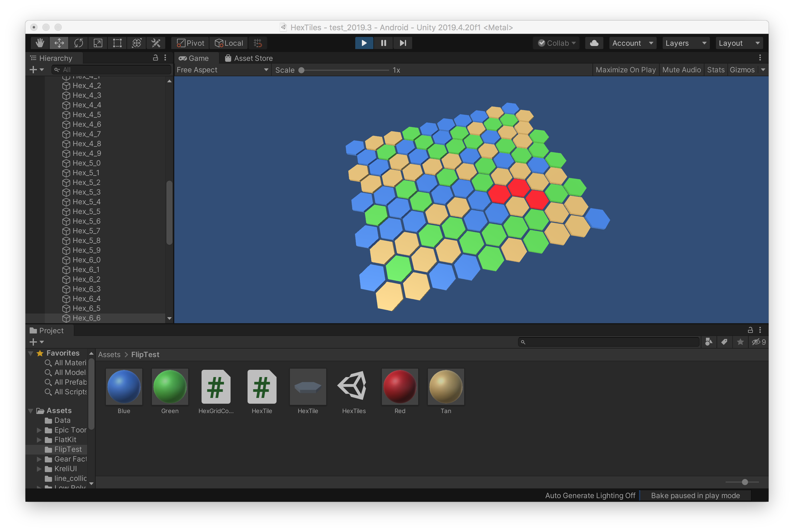Open the Collab dropdown
Image resolution: width=794 pixels, height=532 pixels.
(556, 43)
